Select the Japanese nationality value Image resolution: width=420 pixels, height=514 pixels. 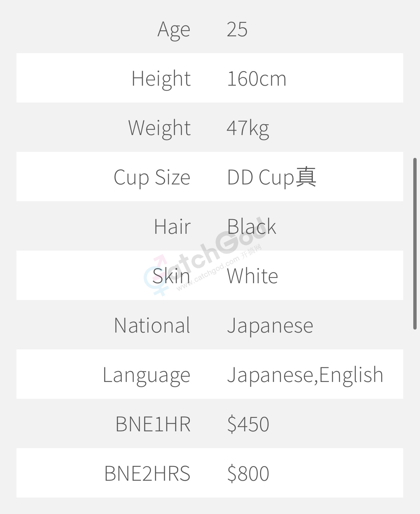coord(270,325)
